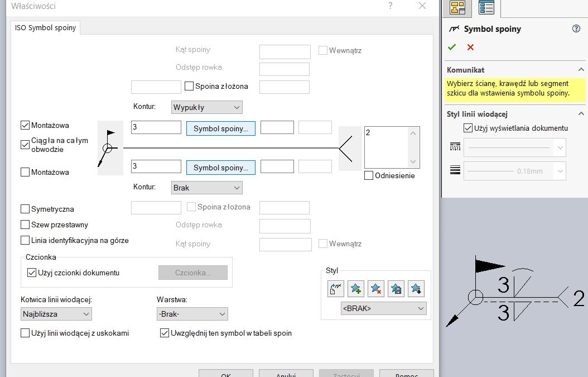This screenshot has width=588, height=377.
Task: Open the help icon beside Symbol spoiny
Action: click(576, 29)
